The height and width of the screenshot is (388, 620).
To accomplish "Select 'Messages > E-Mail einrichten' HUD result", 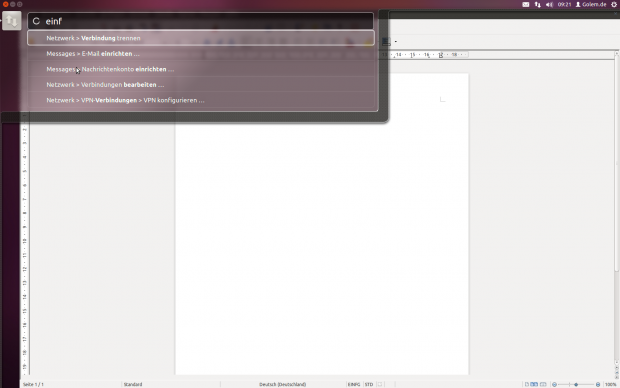I will (201, 53).
